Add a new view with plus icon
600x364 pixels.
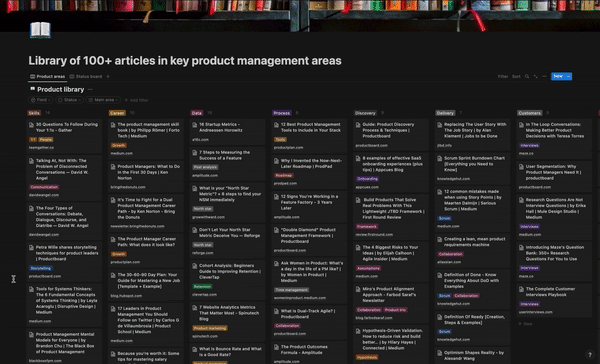pos(108,77)
